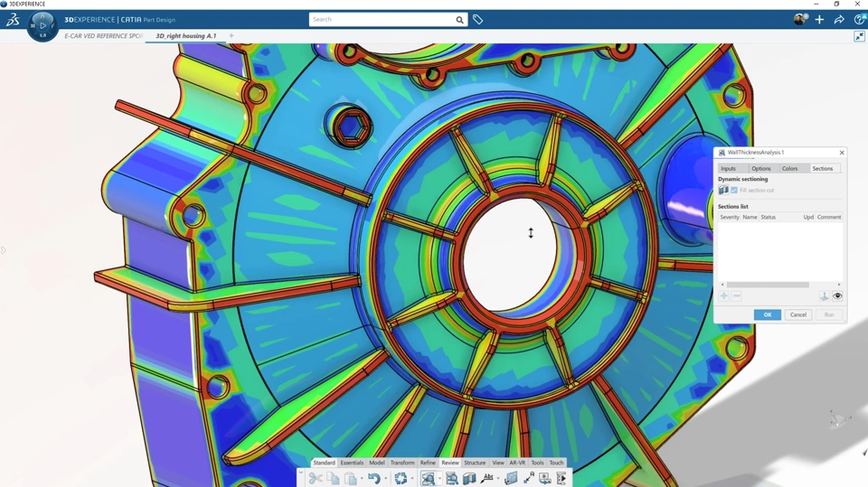The image size is (868, 487).
Task: Click the share arrow icon
Action: pos(839,19)
